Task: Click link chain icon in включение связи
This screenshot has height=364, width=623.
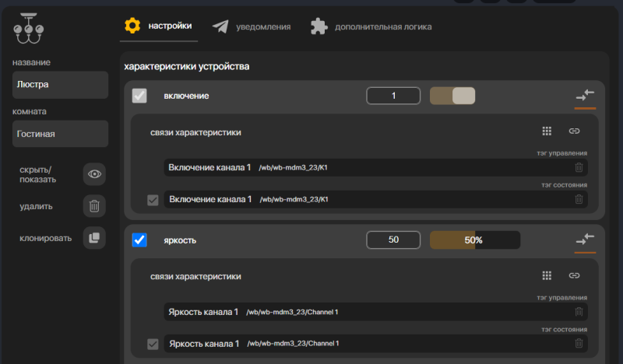Action: [574, 131]
